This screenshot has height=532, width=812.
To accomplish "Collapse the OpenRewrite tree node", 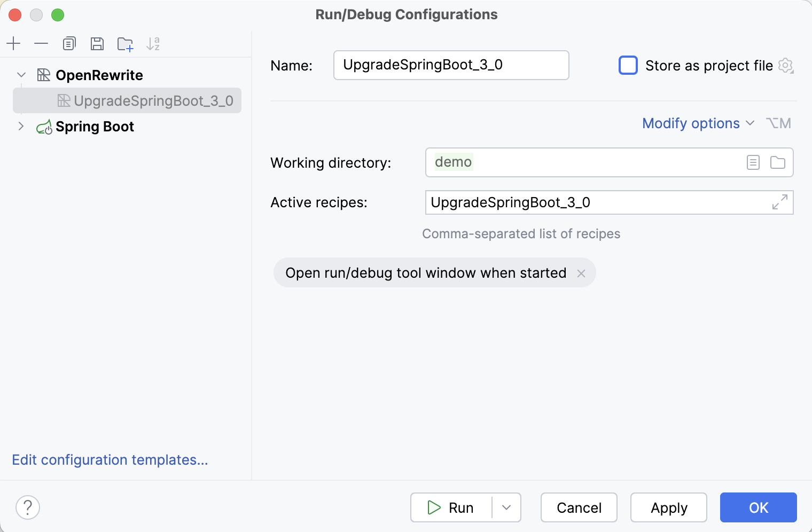I will 21,75.
